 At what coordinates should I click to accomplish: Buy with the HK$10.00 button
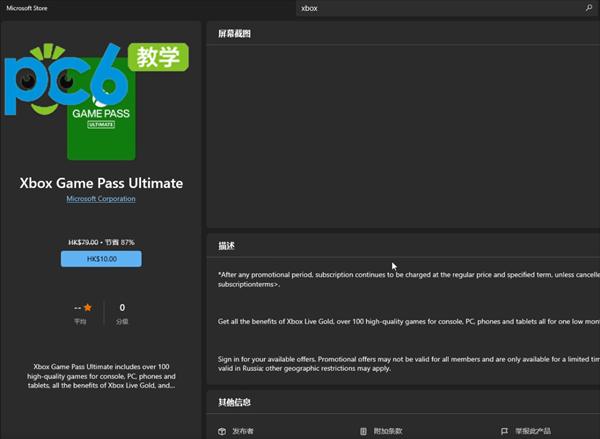101,259
